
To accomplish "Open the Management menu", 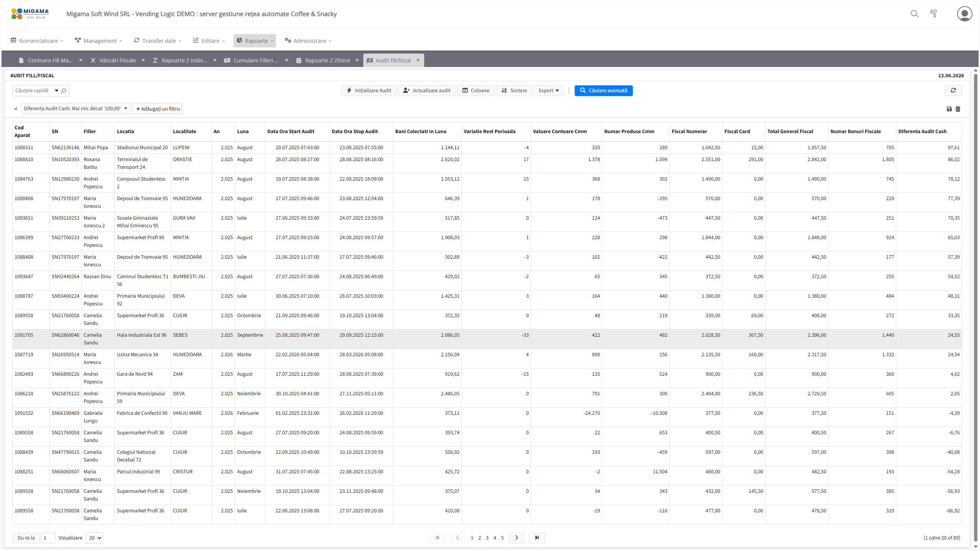I will (x=99, y=41).
